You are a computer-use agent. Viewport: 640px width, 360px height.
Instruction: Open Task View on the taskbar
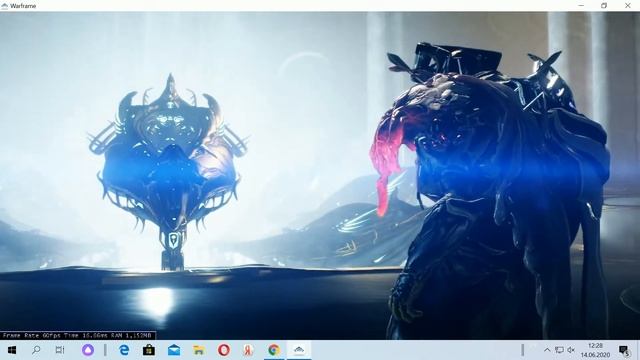coord(60,350)
